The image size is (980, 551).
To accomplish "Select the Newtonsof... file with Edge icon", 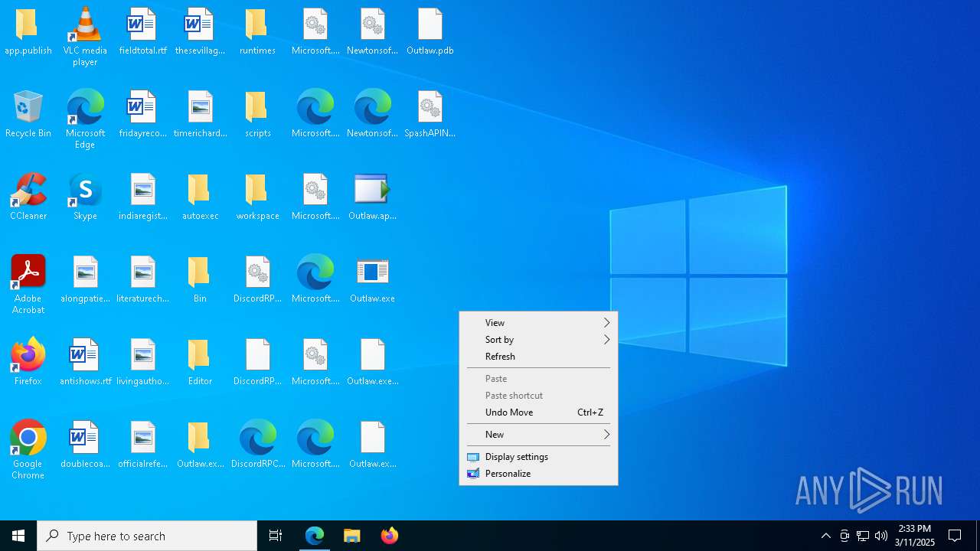I will click(373, 114).
